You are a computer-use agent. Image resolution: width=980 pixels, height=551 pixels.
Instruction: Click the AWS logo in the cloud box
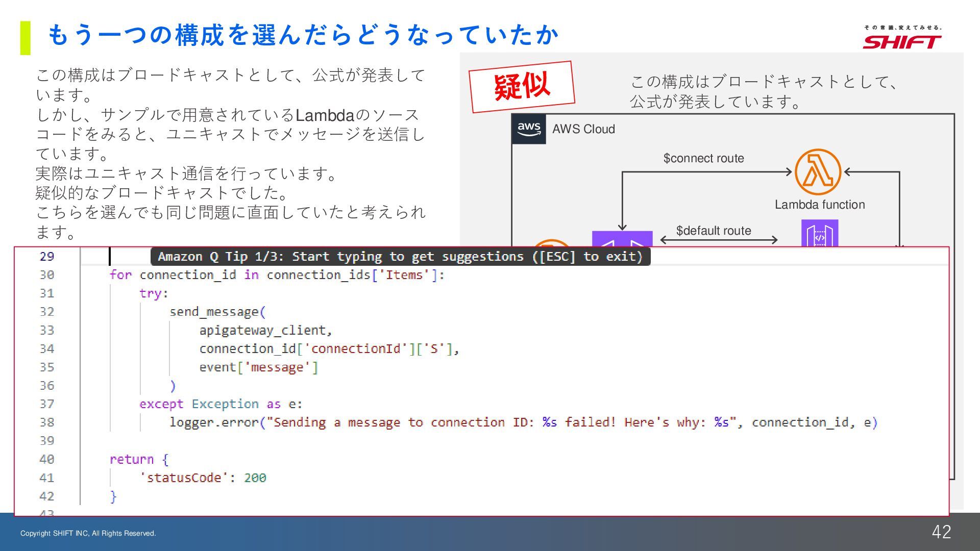529,129
